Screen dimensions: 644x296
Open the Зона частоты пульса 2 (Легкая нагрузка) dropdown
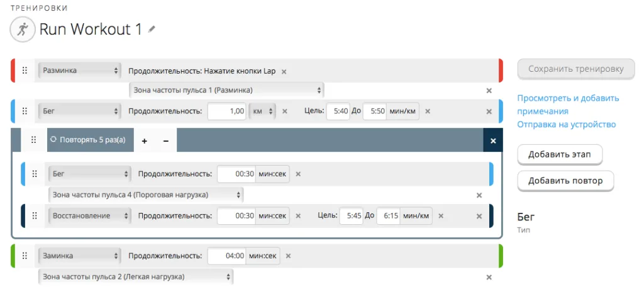coord(136,276)
